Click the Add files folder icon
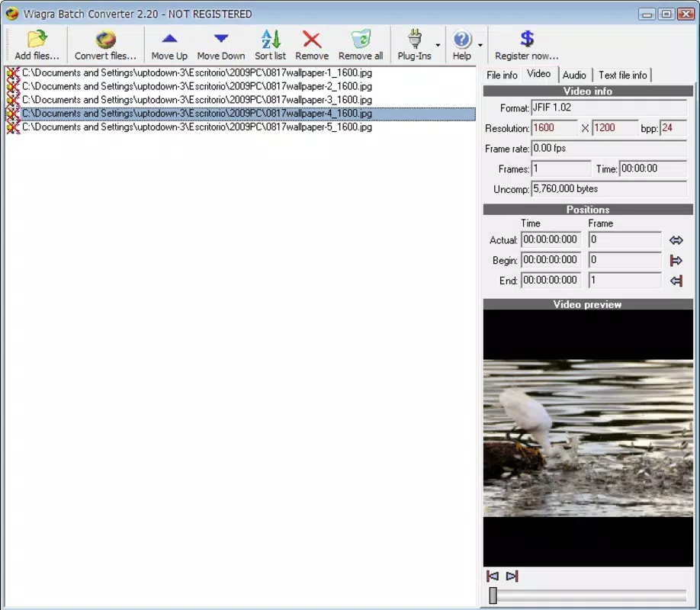The width and height of the screenshot is (700, 610). click(x=37, y=39)
